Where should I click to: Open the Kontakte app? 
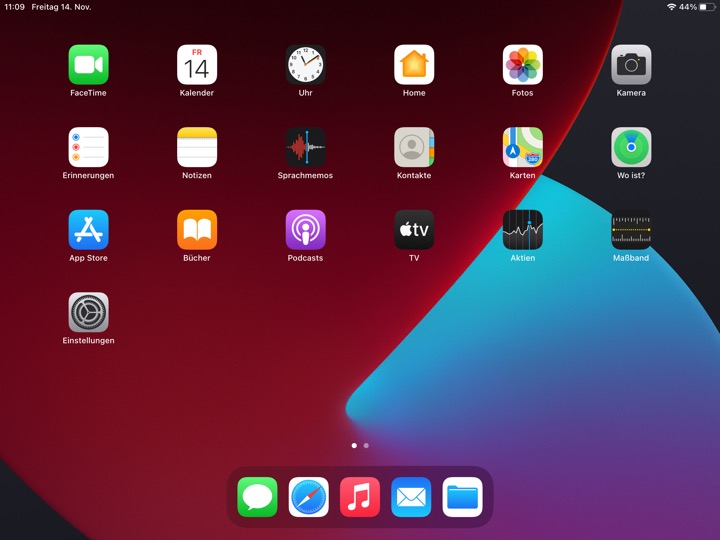pyautogui.click(x=414, y=147)
